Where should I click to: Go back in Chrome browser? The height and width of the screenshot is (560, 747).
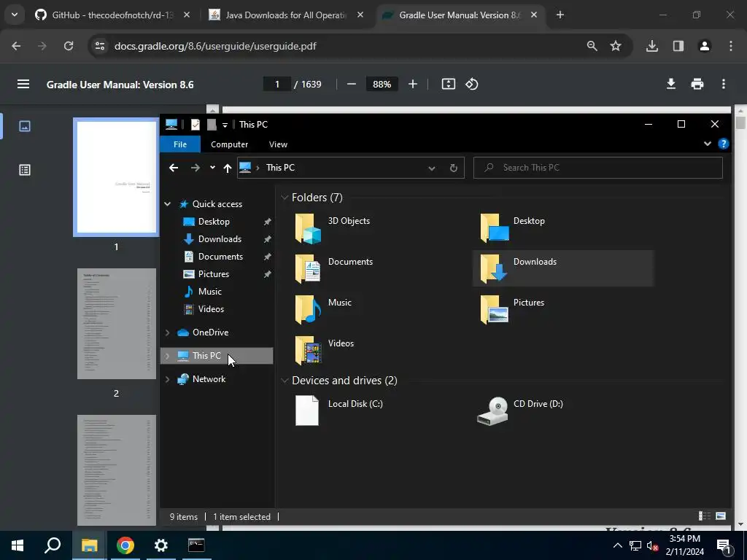pos(16,46)
